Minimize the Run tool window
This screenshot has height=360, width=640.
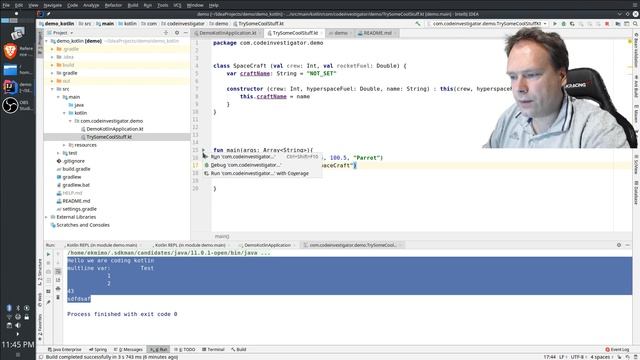click(628, 245)
